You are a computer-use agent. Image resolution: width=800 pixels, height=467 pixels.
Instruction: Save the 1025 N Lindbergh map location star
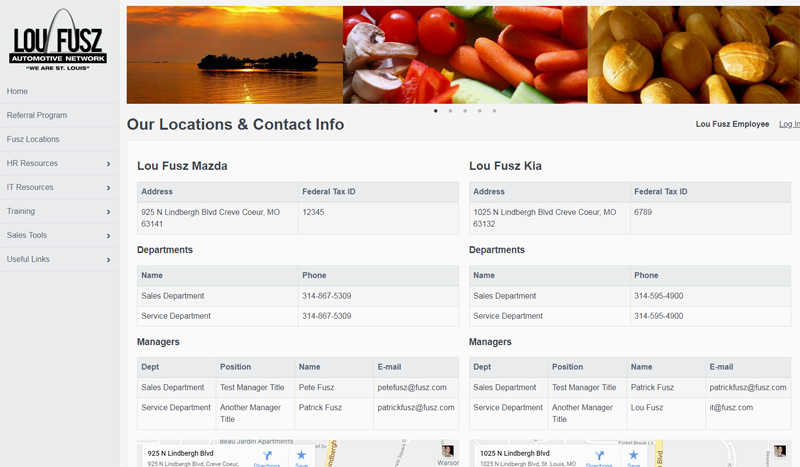click(x=633, y=457)
